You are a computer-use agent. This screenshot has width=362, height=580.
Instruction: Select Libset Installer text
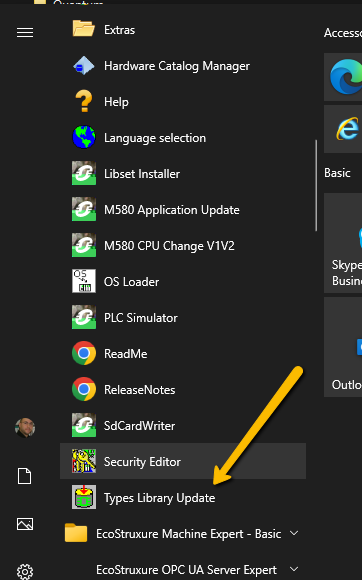[142, 174]
